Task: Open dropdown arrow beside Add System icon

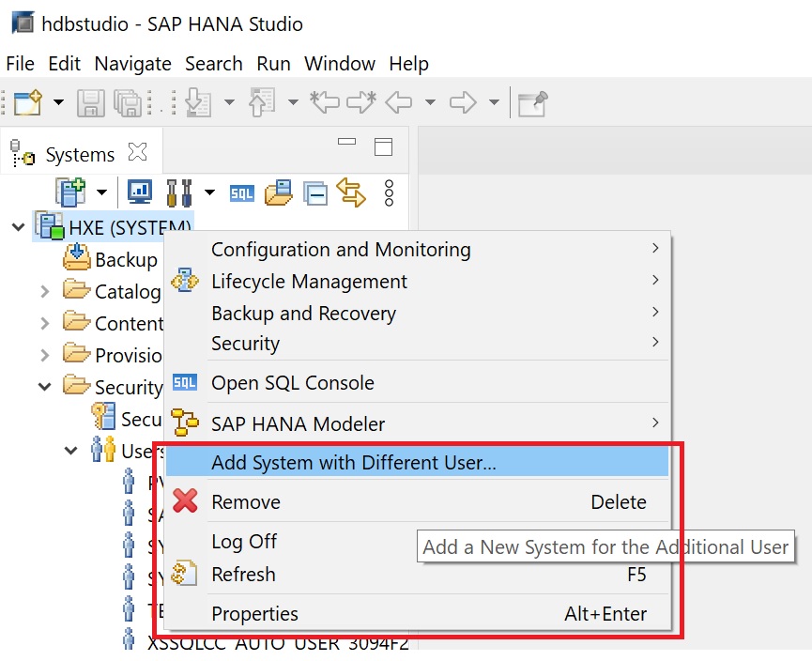Action: (x=101, y=193)
